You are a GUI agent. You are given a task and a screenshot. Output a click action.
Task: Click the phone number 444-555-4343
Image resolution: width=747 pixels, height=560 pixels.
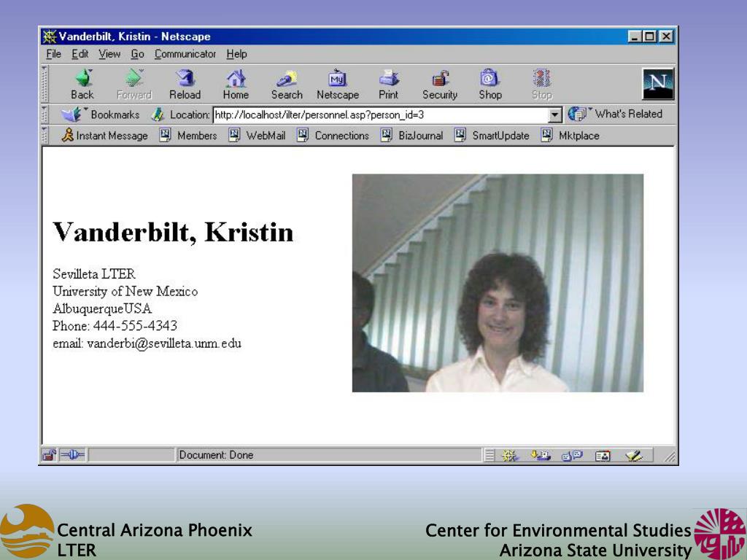pyautogui.click(x=135, y=326)
